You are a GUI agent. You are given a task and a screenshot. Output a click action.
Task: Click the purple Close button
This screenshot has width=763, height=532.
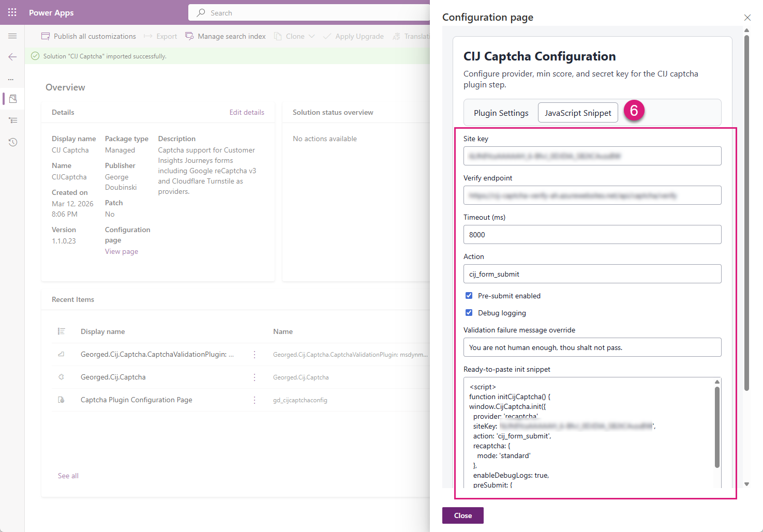pos(463,515)
